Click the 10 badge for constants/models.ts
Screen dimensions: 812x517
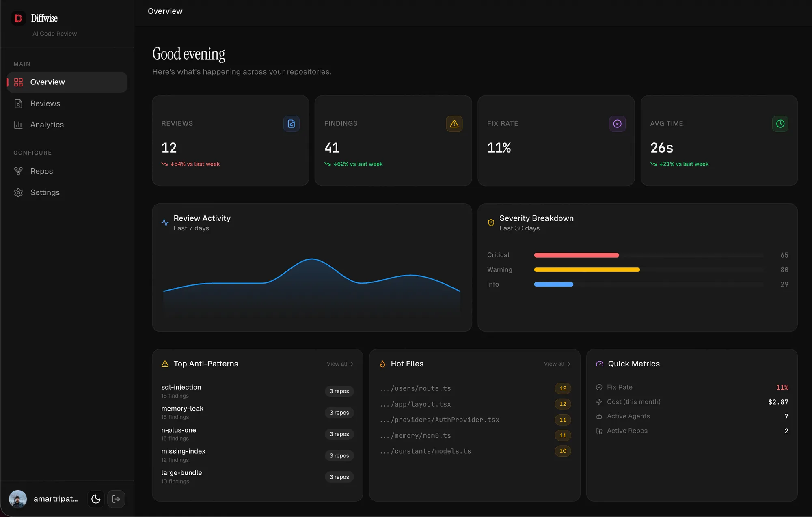563,451
